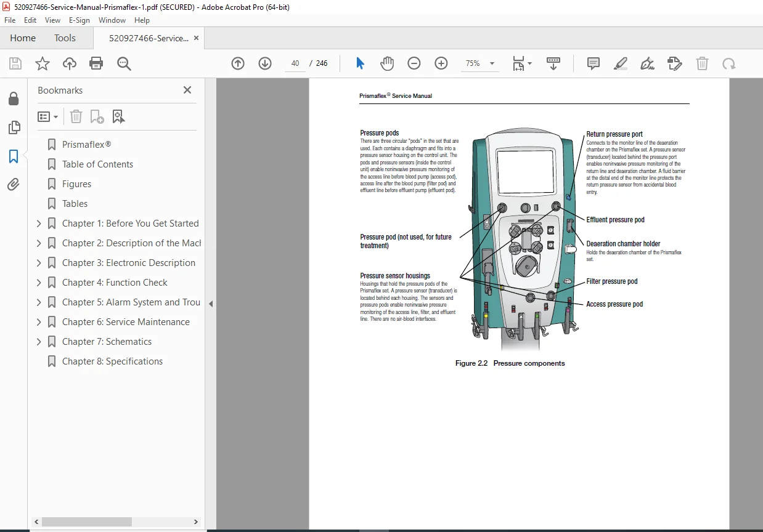Switch to the Tools tab

(65, 38)
